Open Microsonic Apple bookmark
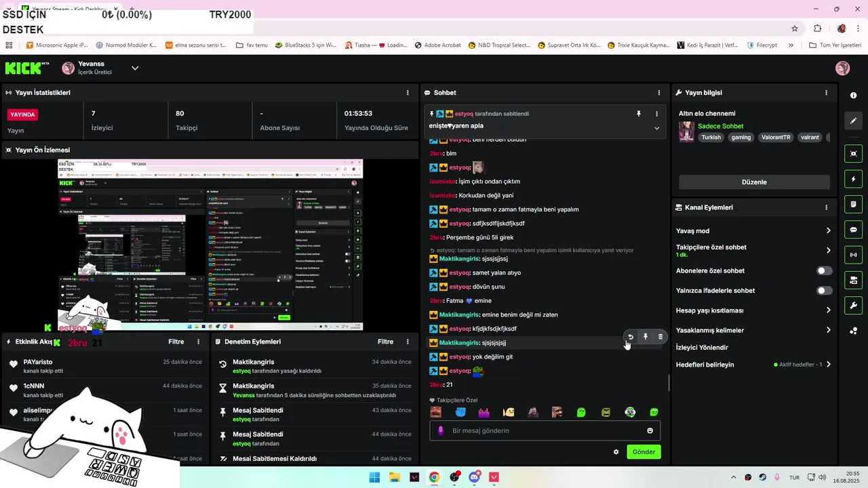Viewport: 868px width, 488px height. (x=57, y=45)
